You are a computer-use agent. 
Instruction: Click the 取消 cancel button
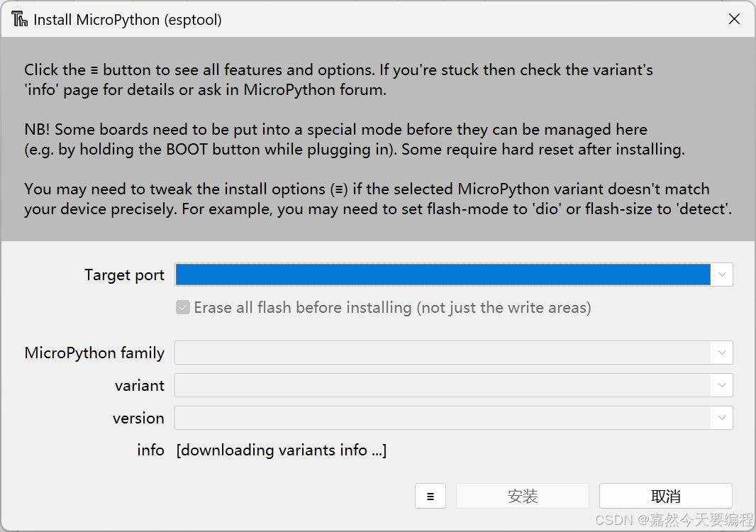click(x=665, y=495)
